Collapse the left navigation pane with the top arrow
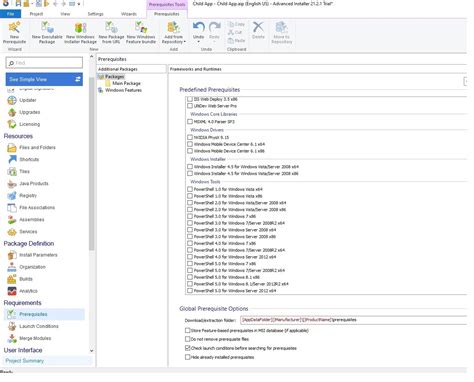Screen dimensions: 474x382 [x=91, y=57]
